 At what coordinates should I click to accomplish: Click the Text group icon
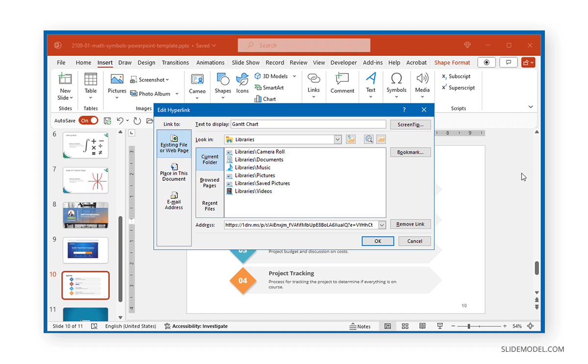tap(371, 78)
